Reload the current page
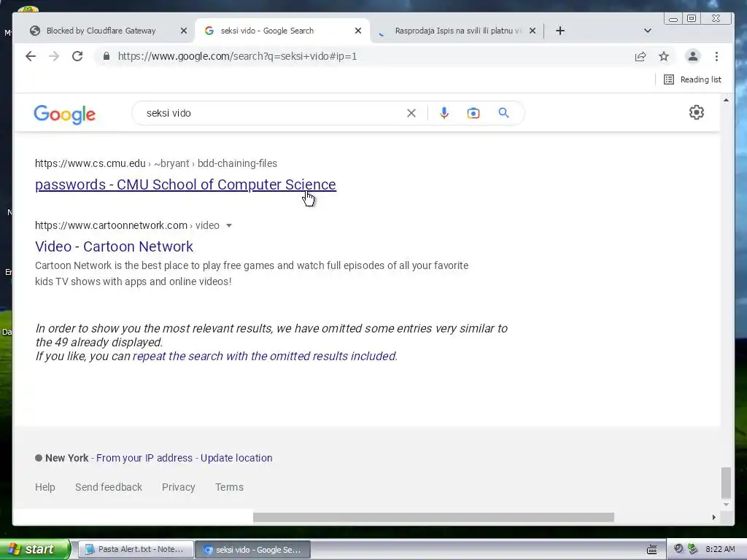 pyautogui.click(x=77, y=56)
